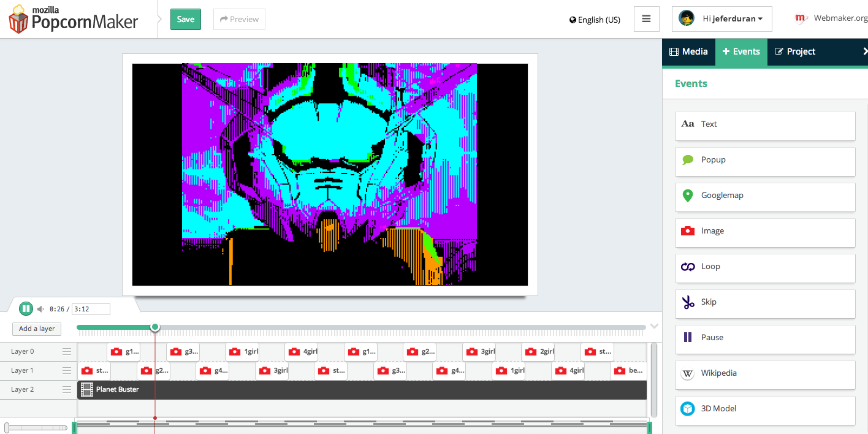Select the 4girl image clip on Layer 1
This screenshot has width=868, height=434.
pos(568,371)
